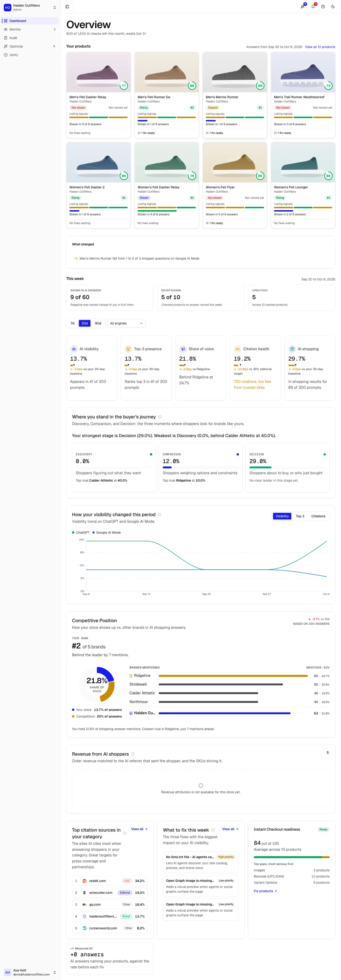Viewport: 341px width, 980px height.
Task: Open Men's Fell Runner Go product image
Action: 167,72
